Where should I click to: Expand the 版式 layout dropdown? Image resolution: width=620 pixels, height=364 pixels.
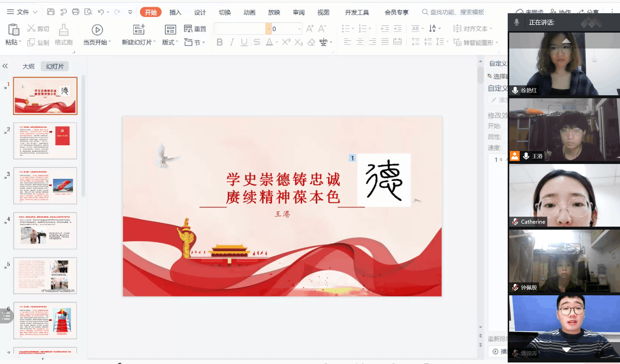click(x=170, y=42)
